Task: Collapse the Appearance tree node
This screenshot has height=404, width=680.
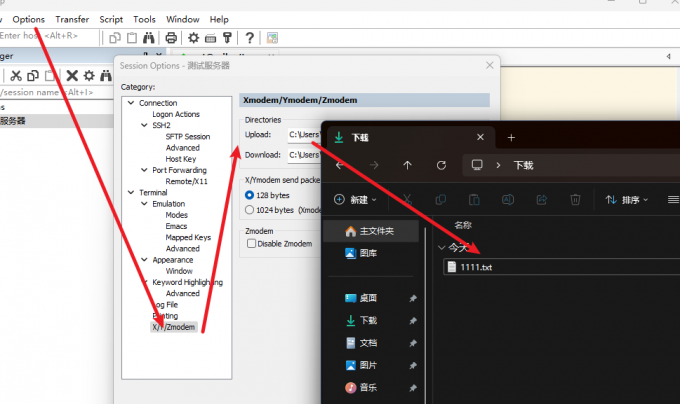Action: [144, 260]
